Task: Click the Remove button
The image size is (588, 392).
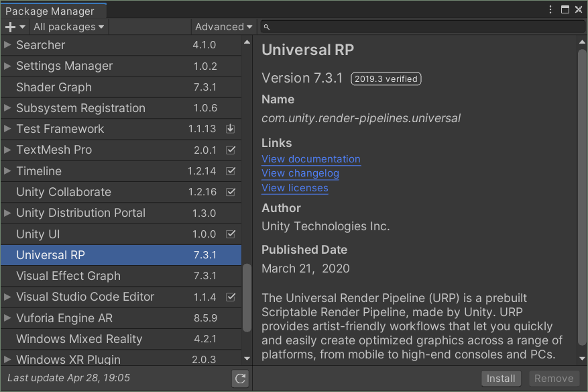Action: (554, 378)
